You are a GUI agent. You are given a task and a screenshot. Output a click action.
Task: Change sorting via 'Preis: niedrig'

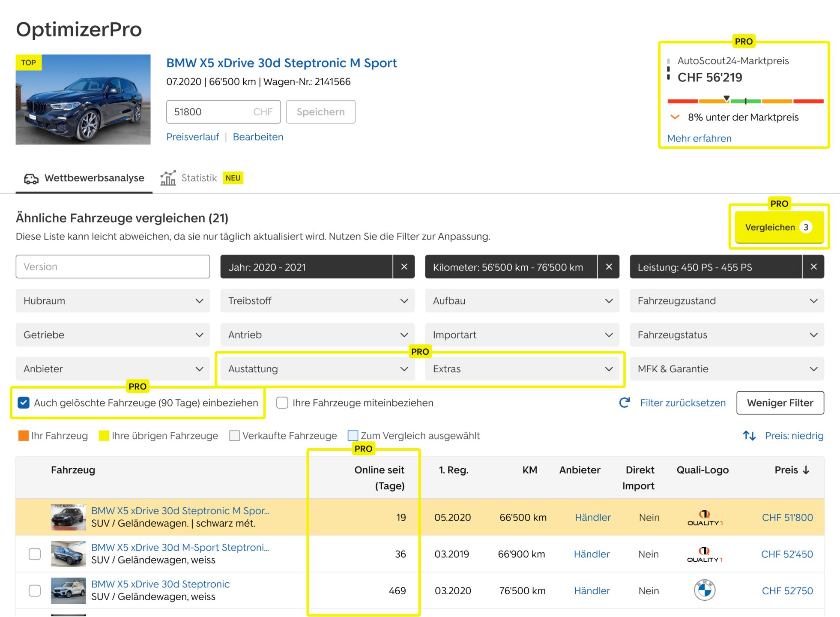tap(794, 436)
